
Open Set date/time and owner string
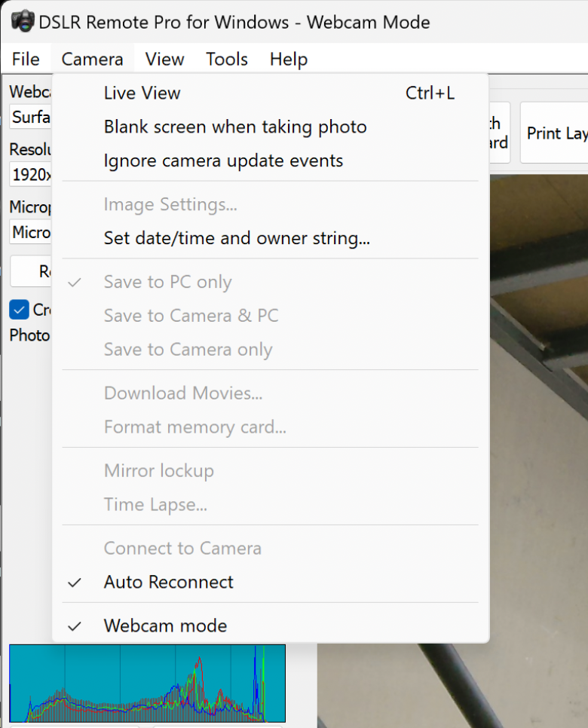(271, 238)
